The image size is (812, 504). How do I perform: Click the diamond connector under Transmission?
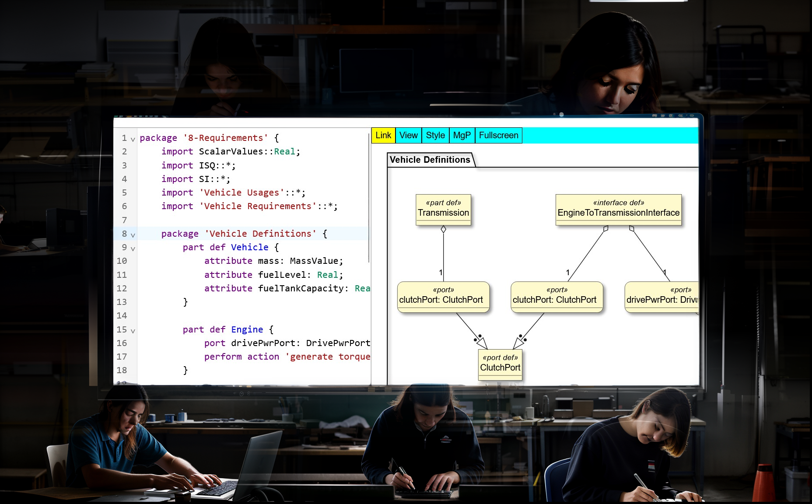pos(443,229)
